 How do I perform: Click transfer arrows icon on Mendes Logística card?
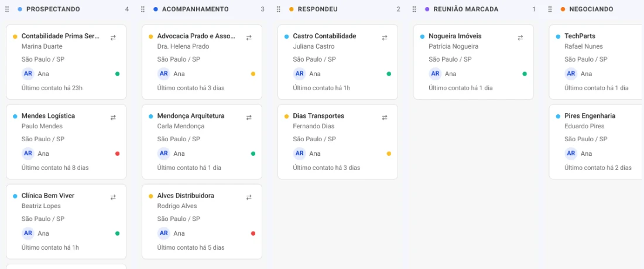pos(113,117)
